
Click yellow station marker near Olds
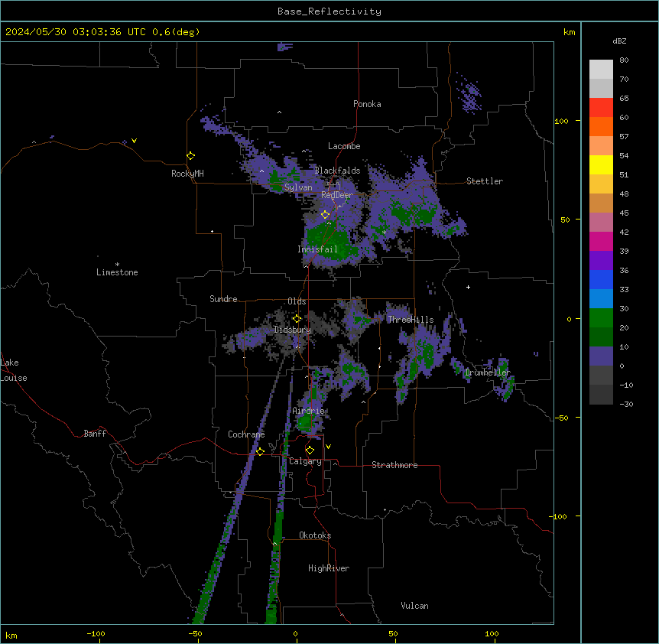point(297,319)
